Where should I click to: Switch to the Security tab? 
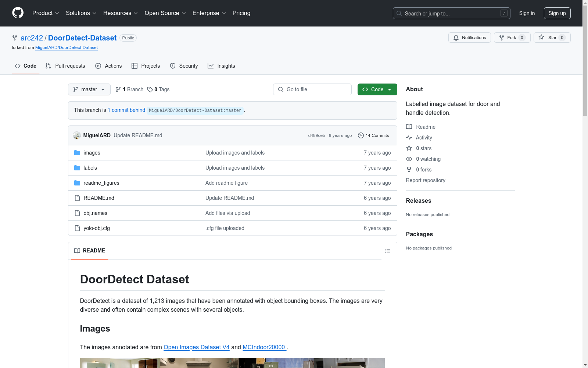click(184, 66)
